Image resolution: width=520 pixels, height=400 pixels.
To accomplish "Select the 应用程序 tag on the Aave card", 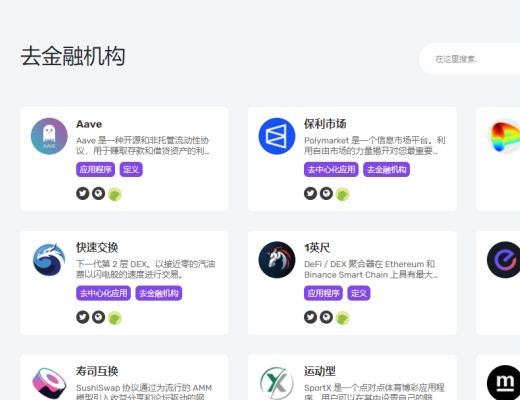I will (95, 170).
